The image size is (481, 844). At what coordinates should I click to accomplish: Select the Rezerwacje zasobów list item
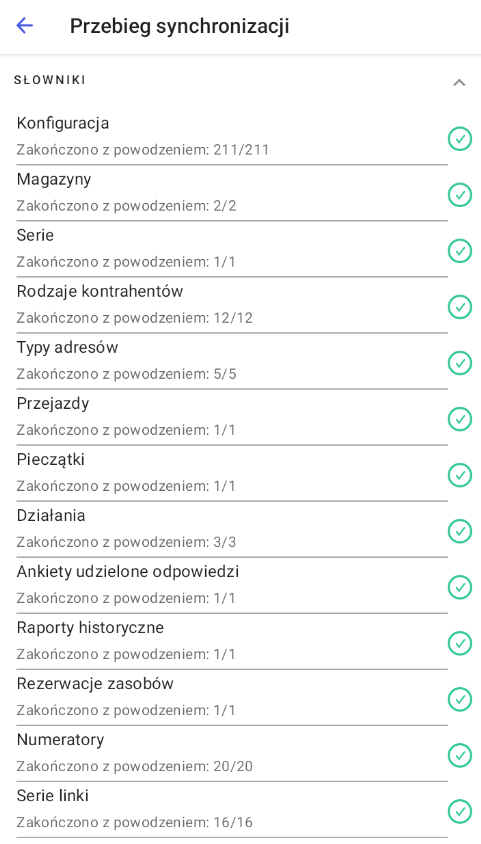point(240,697)
